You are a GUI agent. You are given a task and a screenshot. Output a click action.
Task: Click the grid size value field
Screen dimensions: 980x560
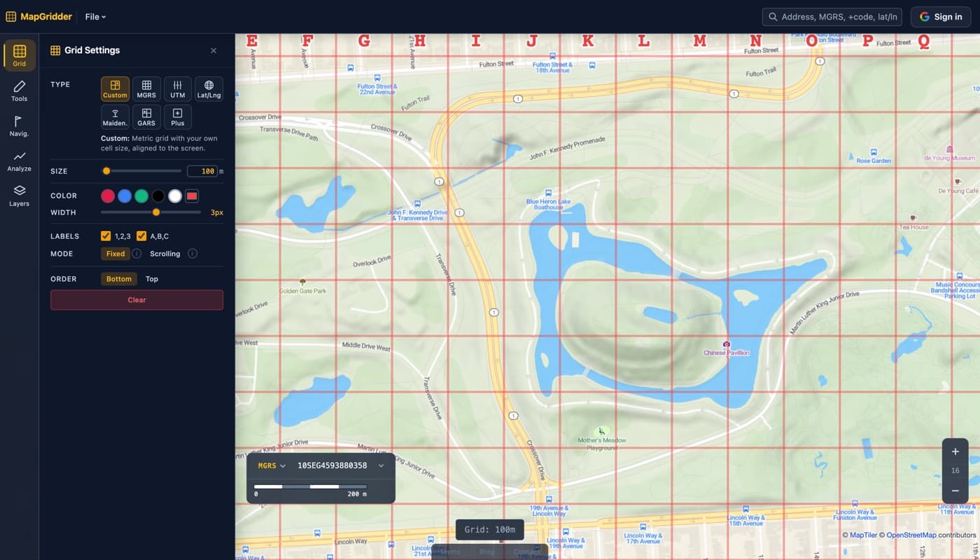click(x=202, y=171)
